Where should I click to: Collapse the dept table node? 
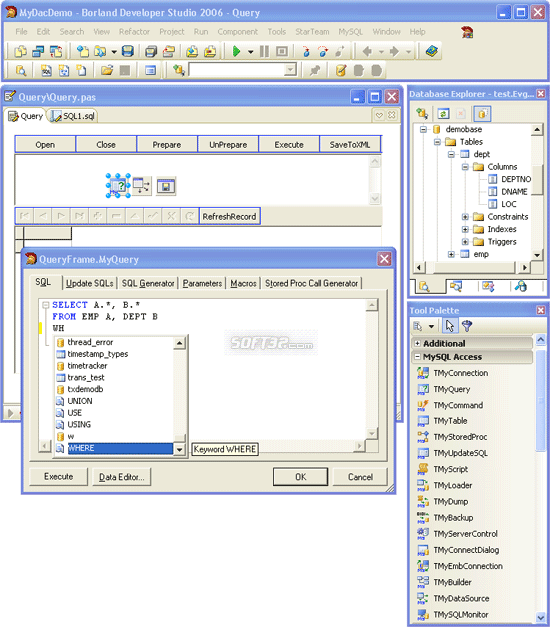coord(451,154)
